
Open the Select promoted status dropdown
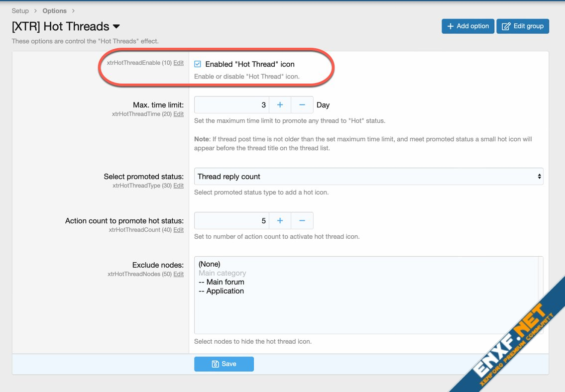(x=368, y=177)
